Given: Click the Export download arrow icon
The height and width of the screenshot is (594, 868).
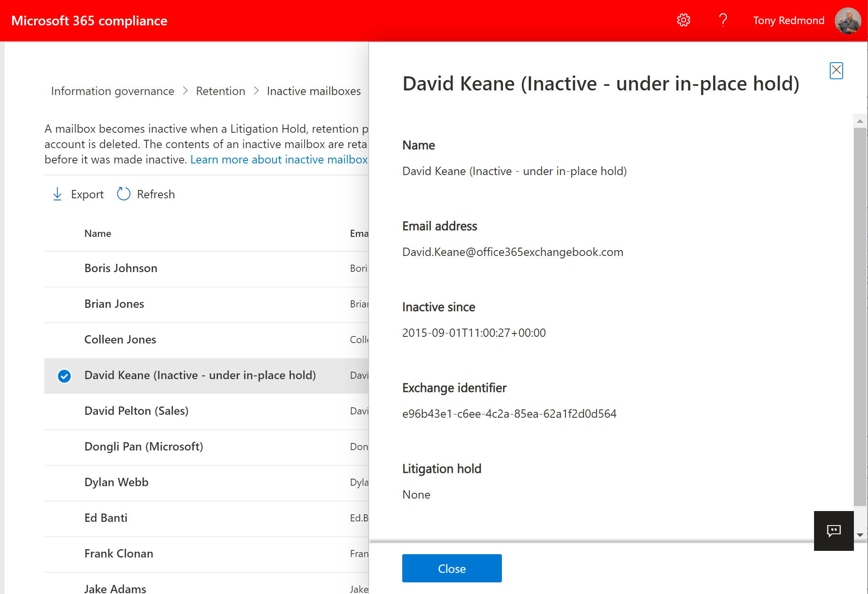Looking at the screenshot, I should 57,194.
